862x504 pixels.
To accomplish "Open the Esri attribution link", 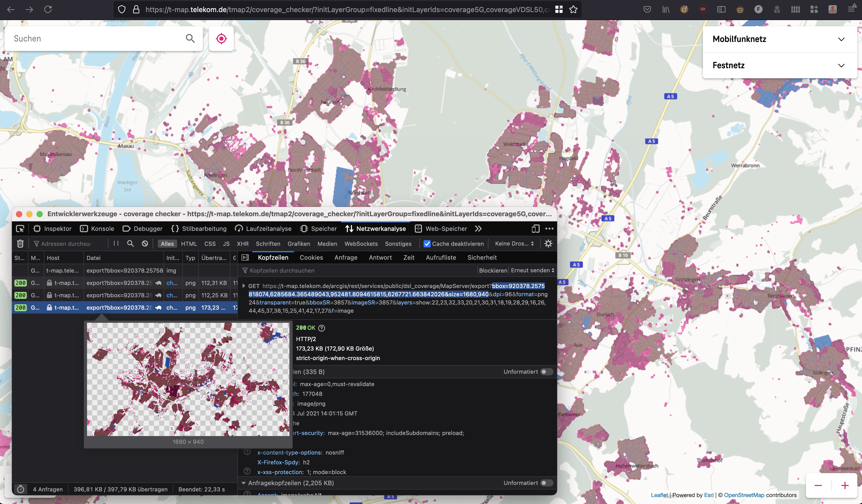I will pyautogui.click(x=709, y=495).
